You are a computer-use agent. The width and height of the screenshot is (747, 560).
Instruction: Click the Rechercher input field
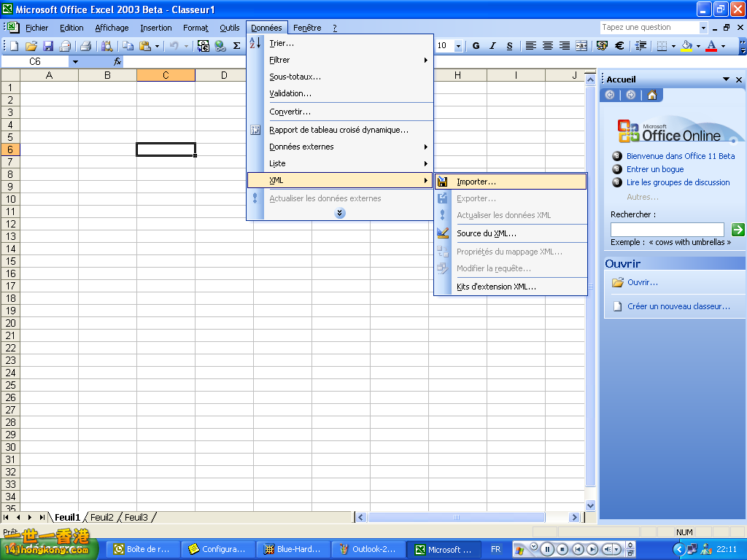pos(667,230)
